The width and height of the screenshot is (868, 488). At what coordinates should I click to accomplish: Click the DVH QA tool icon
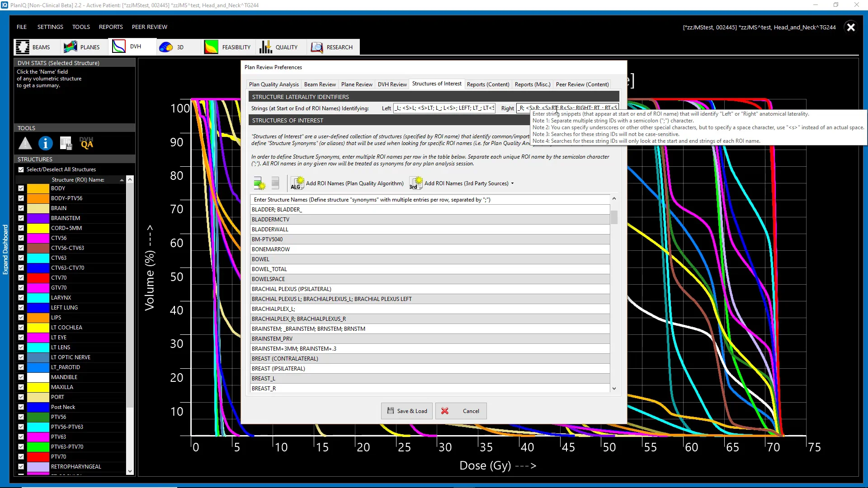(86, 143)
